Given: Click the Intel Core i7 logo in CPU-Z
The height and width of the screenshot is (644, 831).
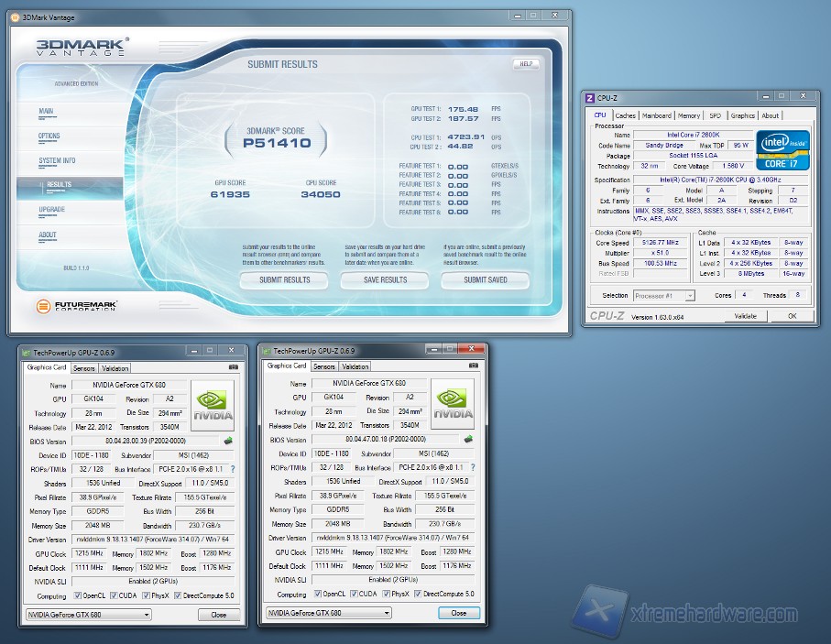Looking at the screenshot, I should 782,149.
